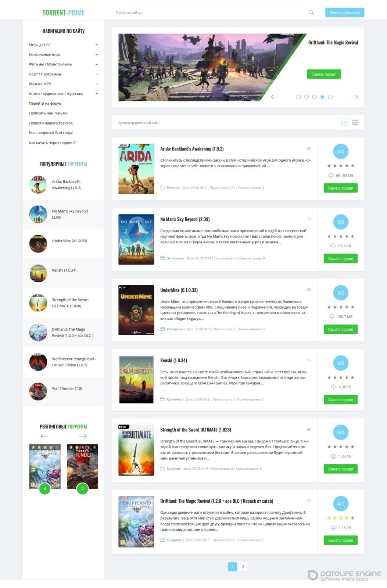Viewport: 387px width, 588px height.
Task: Select the last slider dot indicator
Action: (330, 97)
